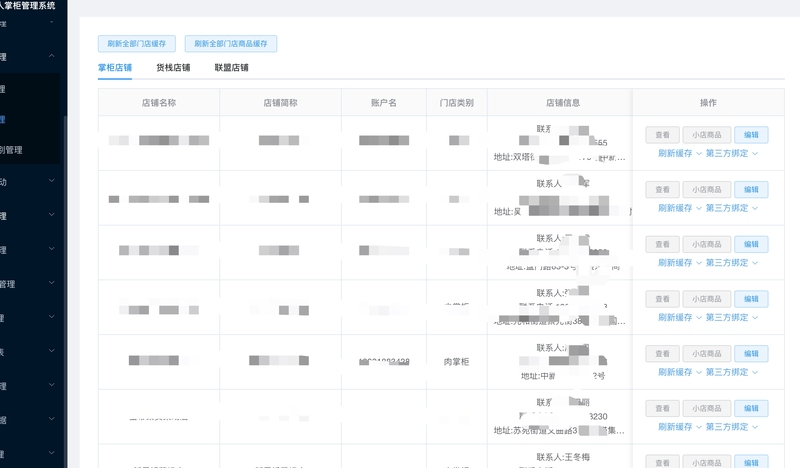Select the 掌柜店铺 tab
800x468 pixels.
(x=115, y=68)
